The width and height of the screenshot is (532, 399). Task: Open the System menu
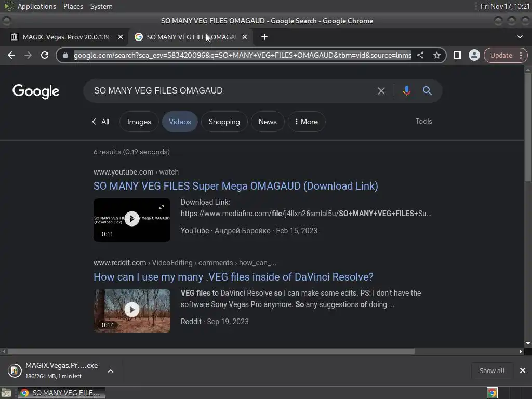101,6
